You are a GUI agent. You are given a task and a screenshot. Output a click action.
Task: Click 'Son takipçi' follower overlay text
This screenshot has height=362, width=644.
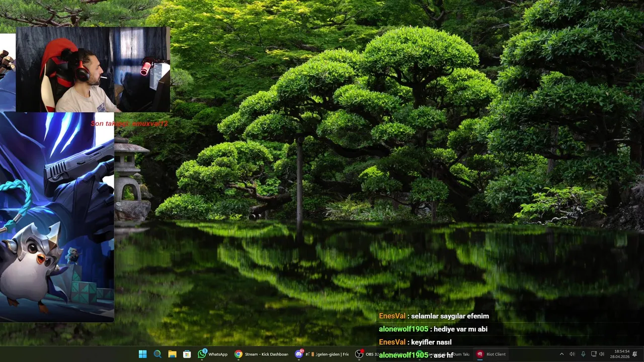pos(129,123)
